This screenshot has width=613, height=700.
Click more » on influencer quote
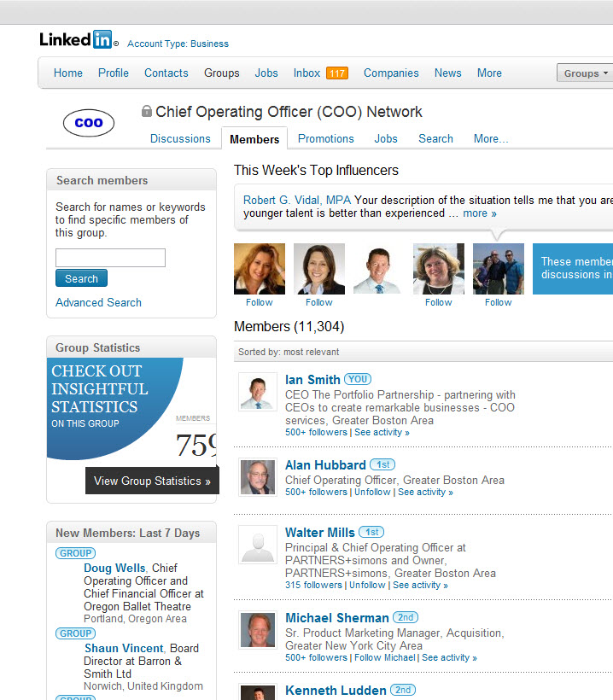pos(480,213)
